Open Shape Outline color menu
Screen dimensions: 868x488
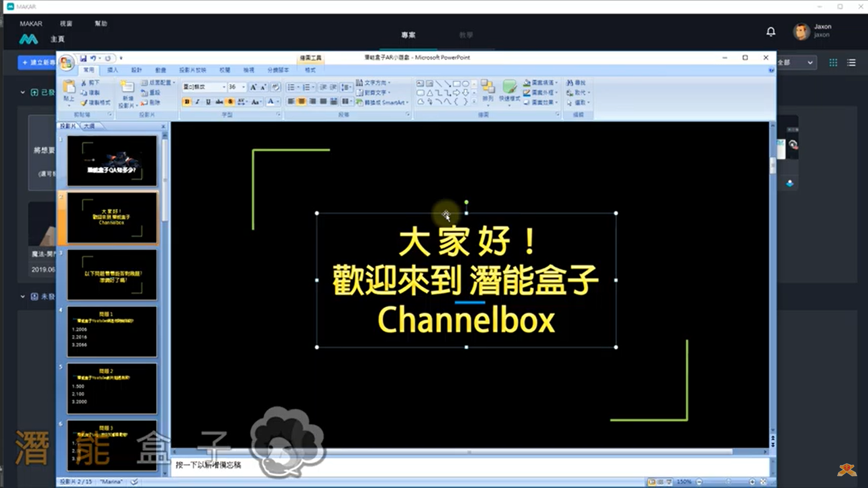point(541,93)
